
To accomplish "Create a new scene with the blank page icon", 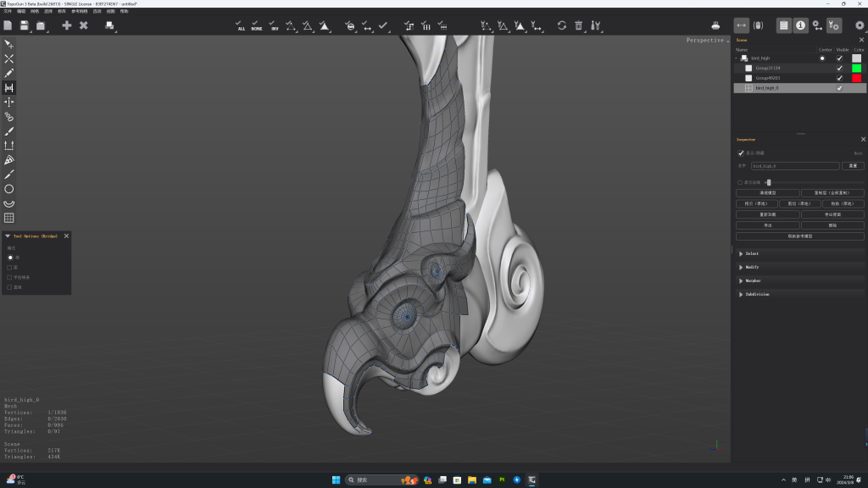I will (x=8, y=25).
